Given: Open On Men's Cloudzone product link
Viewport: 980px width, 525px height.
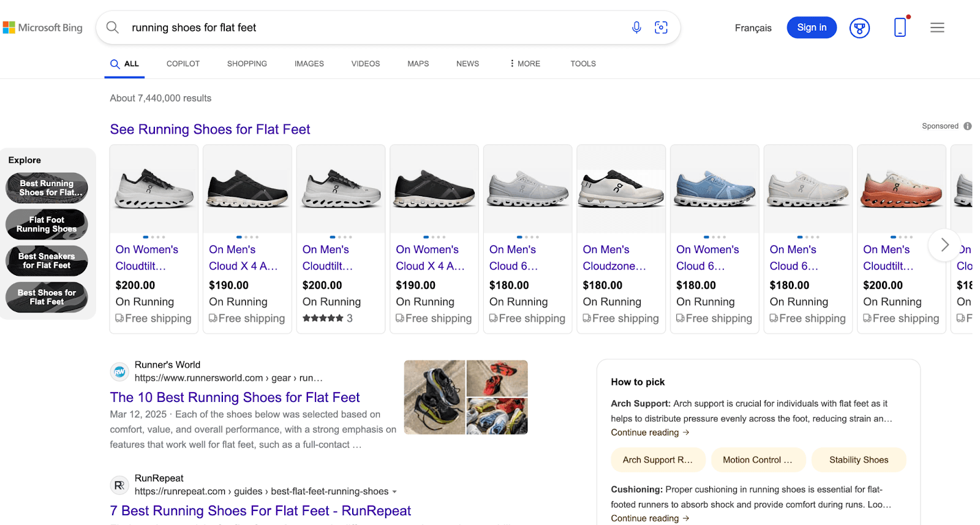Looking at the screenshot, I should pyautogui.click(x=614, y=258).
